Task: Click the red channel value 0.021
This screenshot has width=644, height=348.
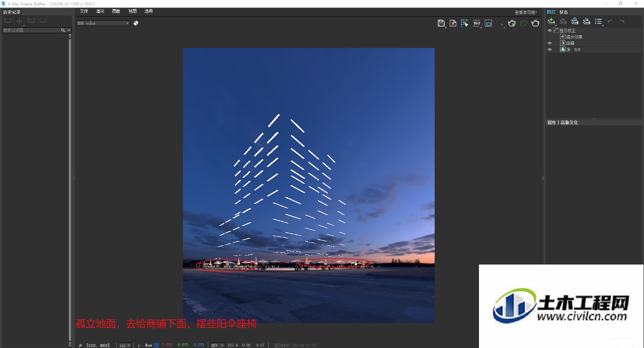Action: 167,345
